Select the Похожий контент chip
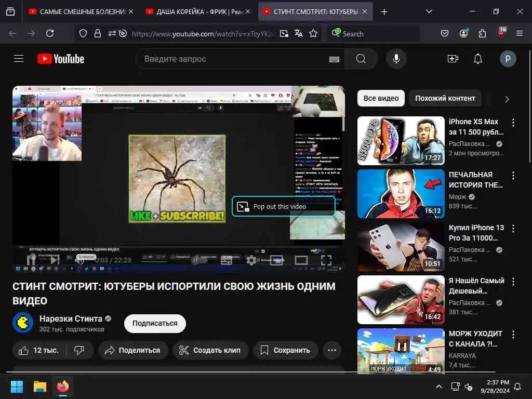The width and height of the screenshot is (532, 399). click(445, 98)
